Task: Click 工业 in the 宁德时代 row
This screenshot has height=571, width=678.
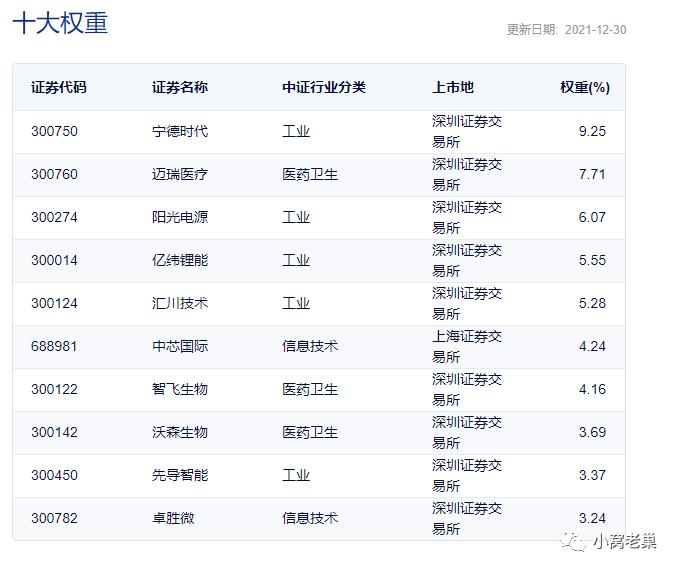Action: [x=296, y=131]
